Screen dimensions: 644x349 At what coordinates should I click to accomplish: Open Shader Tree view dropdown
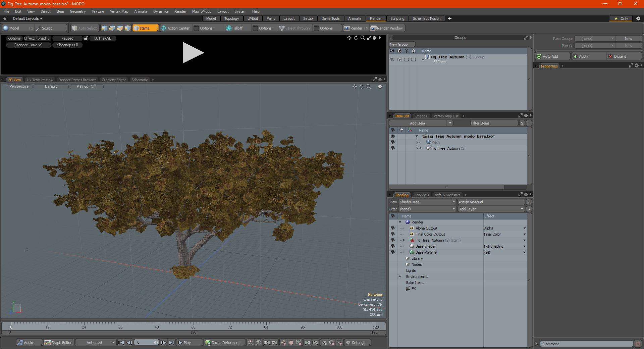point(427,202)
